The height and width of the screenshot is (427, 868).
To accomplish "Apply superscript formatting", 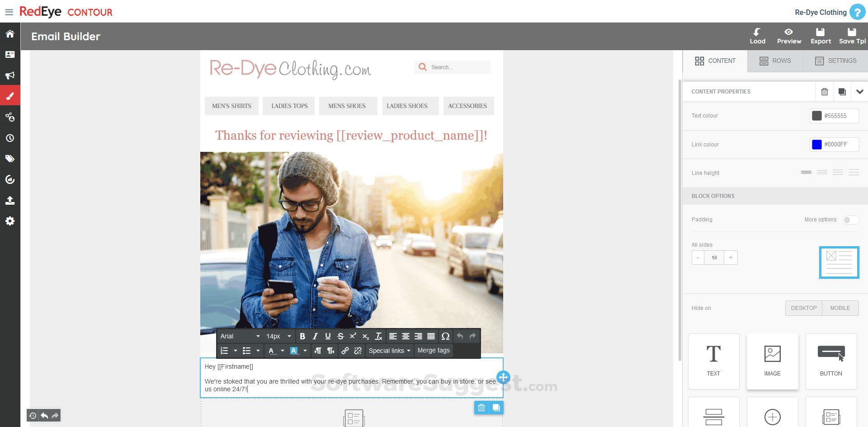I will tap(353, 336).
